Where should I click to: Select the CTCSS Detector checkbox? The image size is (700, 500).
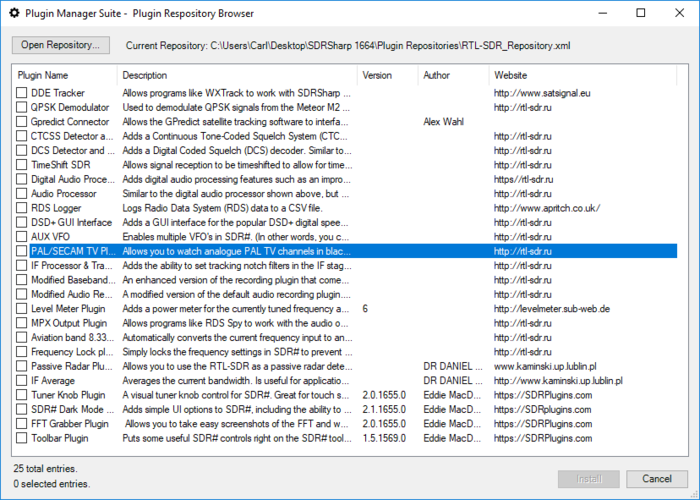pyautogui.click(x=21, y=136)
